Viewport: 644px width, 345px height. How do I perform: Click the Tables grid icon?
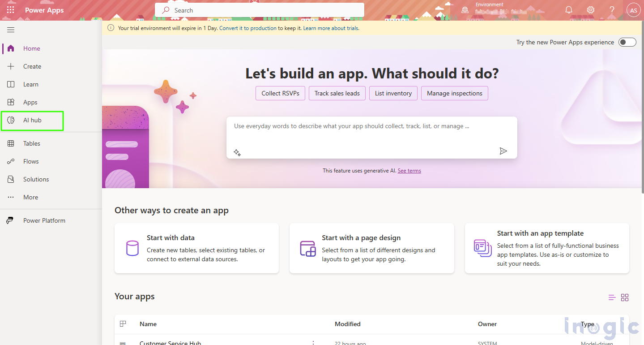pos(11,143)
